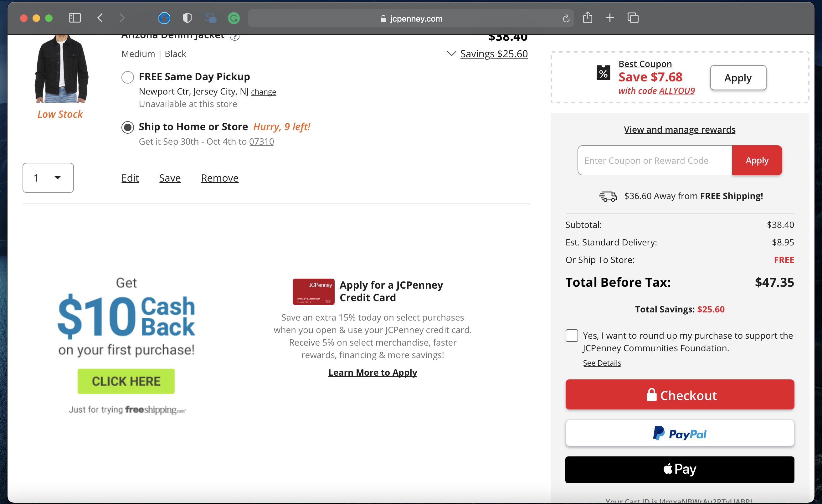This screenshot has width=822, height=504.
Task: Click the Medium | Black variant text
Action: [x=153, y=54]
